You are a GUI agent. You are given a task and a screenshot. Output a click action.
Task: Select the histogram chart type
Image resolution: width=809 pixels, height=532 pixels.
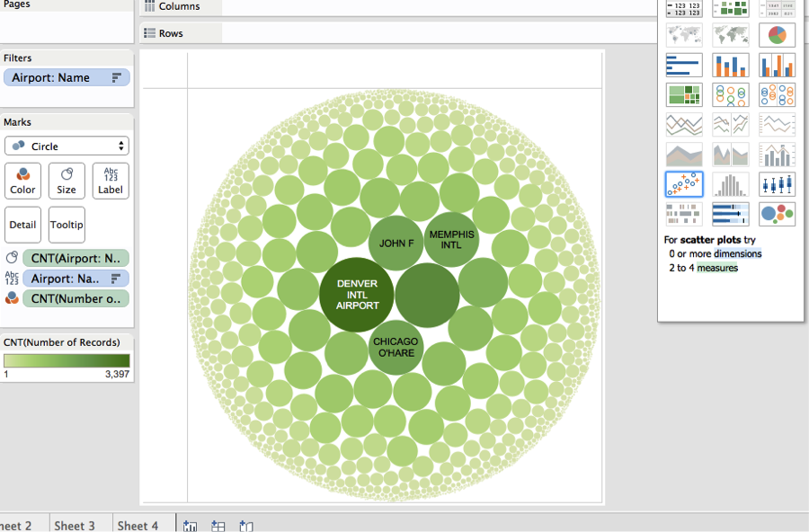(731, 184)
